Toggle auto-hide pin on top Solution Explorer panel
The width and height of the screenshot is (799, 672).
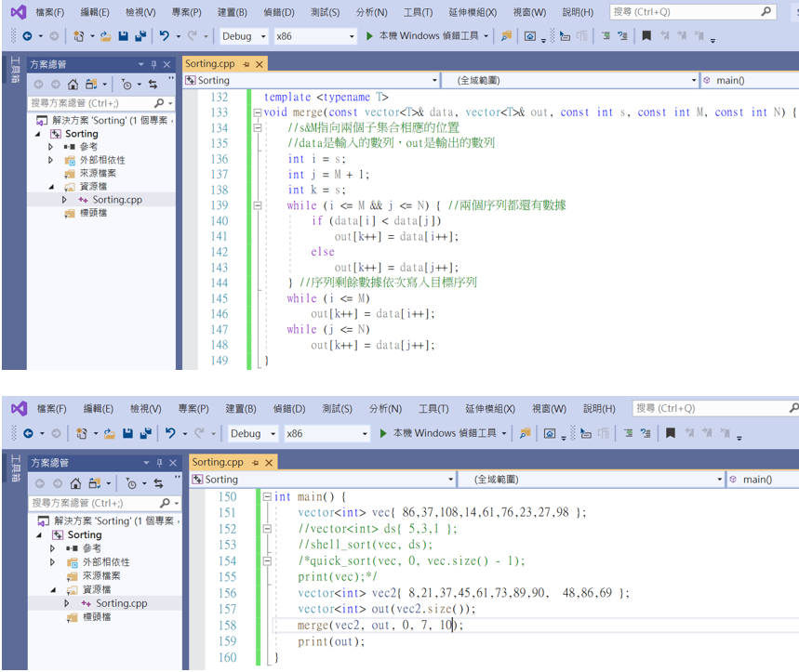pyautogui.click(x=153, y=65)
